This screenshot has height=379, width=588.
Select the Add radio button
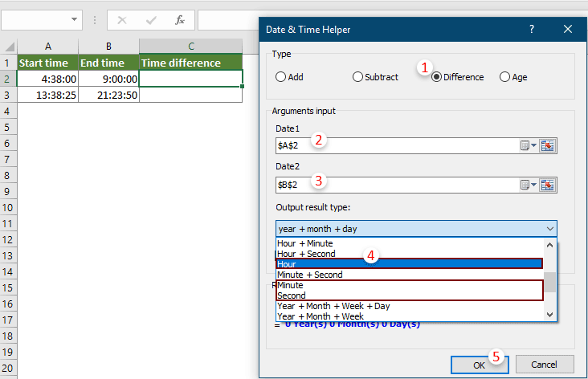tap(280, 77)
